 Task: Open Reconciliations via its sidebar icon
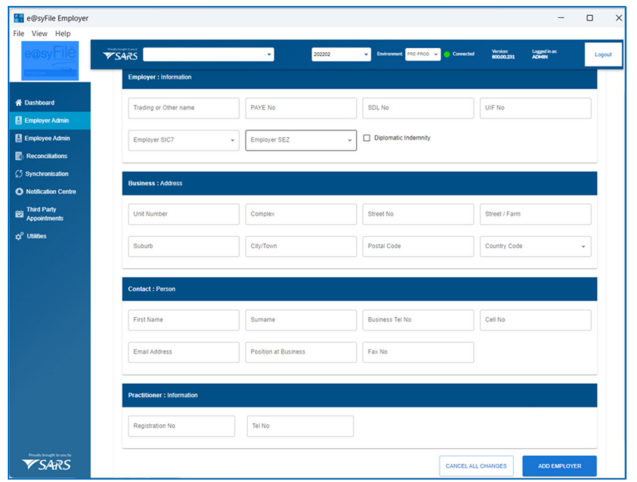(x=18, y=157)
